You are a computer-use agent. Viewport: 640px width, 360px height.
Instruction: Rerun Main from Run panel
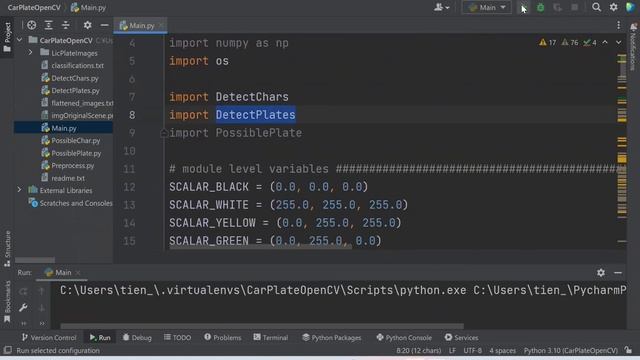23,291
